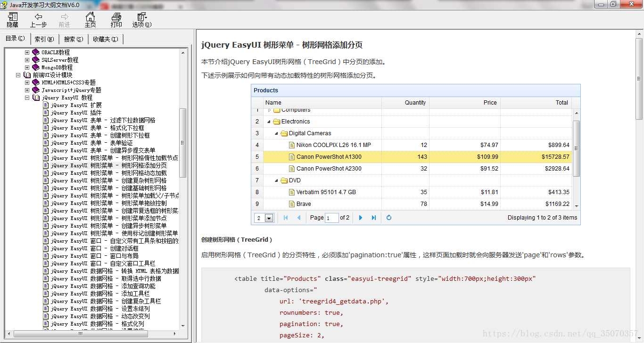The image size is (644, 343).
Task: Select the Canon PowerShot A2300 row
Action: [x=412, y=169]
